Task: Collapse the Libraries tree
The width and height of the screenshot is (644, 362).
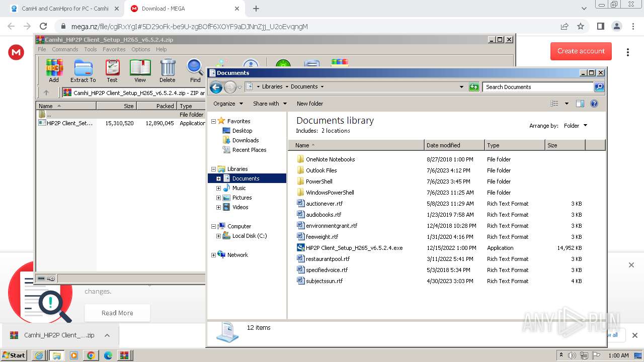Action: (x=213, y=169)
